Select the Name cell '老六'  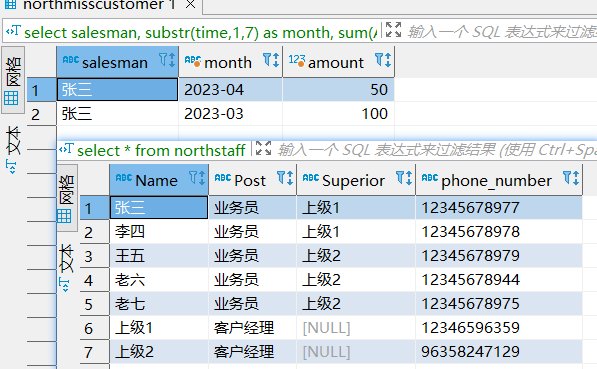[159, 280]
